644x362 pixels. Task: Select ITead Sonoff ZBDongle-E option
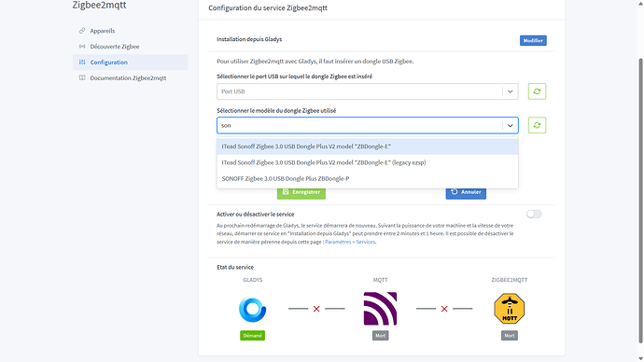click(x=368, y=146)
